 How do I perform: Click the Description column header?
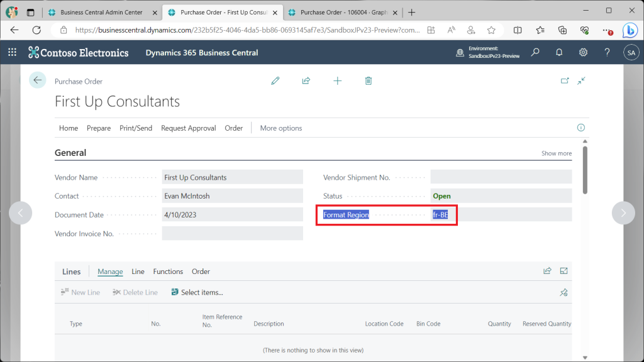[x=269, y=324]
